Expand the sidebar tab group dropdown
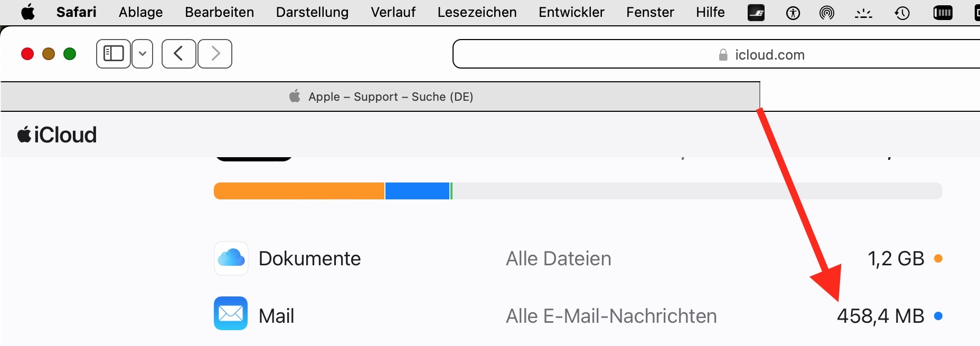The width and height of the screenshot is (980, 346). click(143, 54)
